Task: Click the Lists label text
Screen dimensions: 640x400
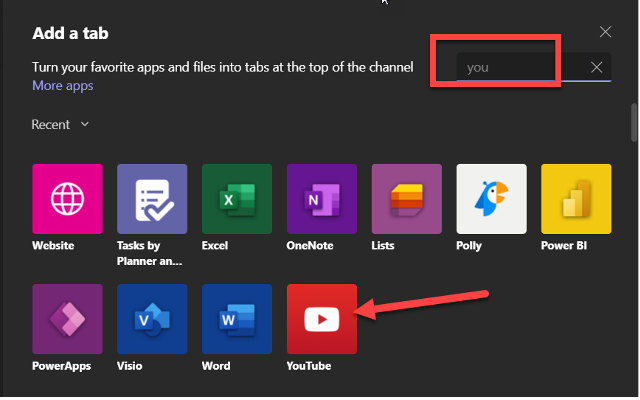Action: [383, 245]
